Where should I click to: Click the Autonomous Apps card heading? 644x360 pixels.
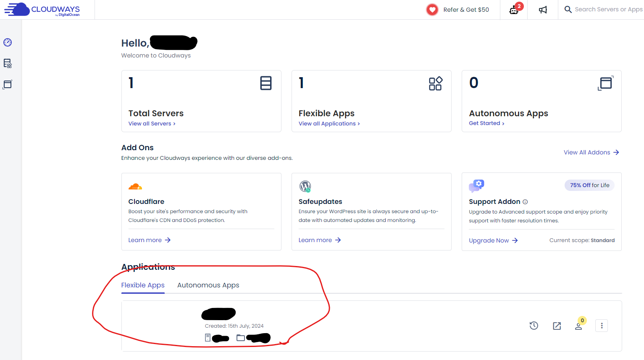(509, 113)
